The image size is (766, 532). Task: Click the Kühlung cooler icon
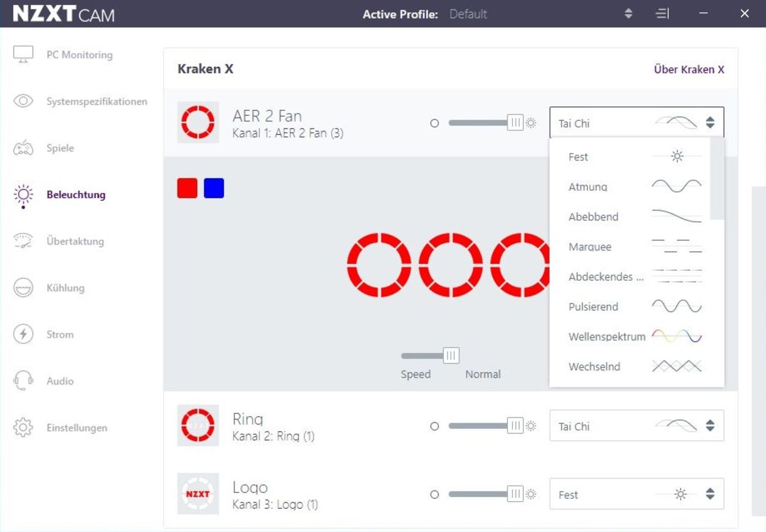pyautogui.click(x=23, y=288)
